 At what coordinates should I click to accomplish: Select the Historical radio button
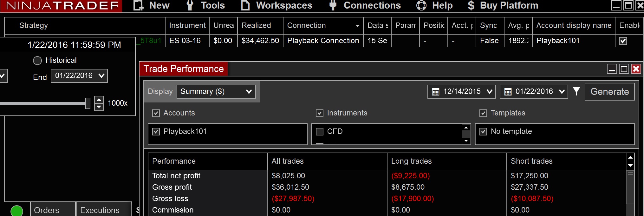click(x=37, y=61)
